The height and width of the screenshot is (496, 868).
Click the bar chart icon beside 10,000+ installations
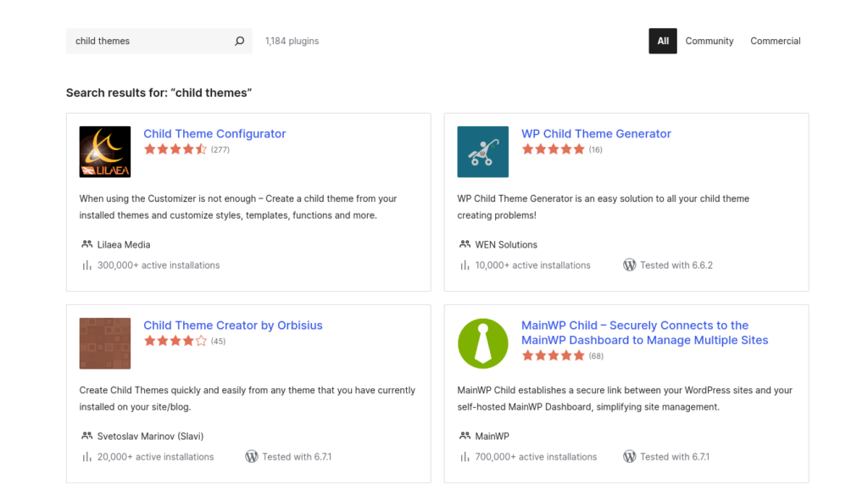click(x=465, y=265)
